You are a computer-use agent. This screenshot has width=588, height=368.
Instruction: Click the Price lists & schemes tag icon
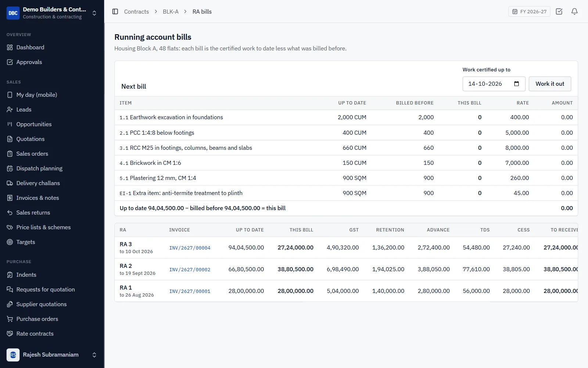tap(10, 227)
